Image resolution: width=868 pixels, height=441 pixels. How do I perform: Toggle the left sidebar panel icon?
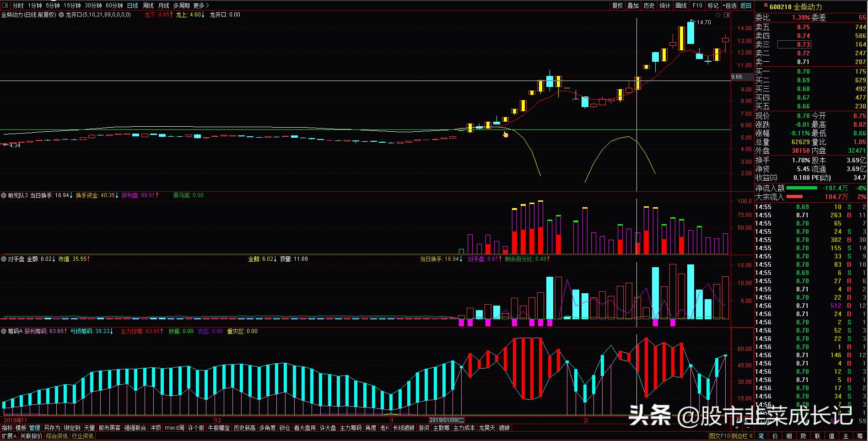tap(5, 5)
